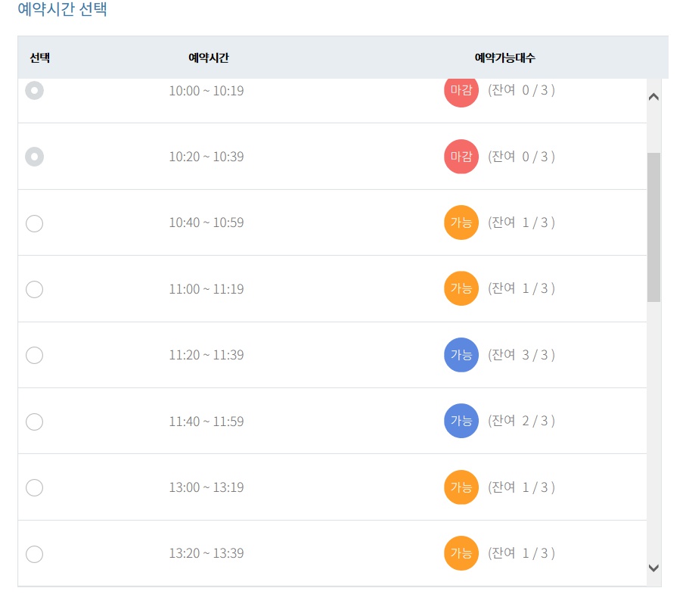Viewport: 686px width, 616px height.
Task: Click the scroll up arrow of time list
Action: tap(653, 97)
